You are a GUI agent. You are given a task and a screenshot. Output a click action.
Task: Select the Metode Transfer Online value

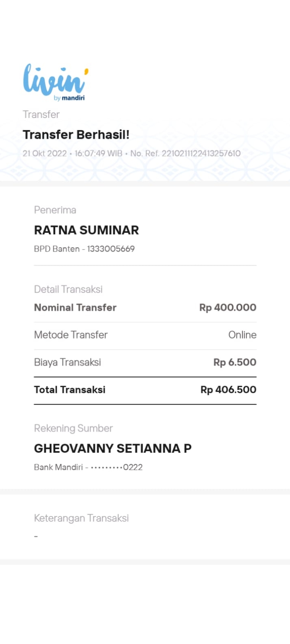tap(242, 334)
